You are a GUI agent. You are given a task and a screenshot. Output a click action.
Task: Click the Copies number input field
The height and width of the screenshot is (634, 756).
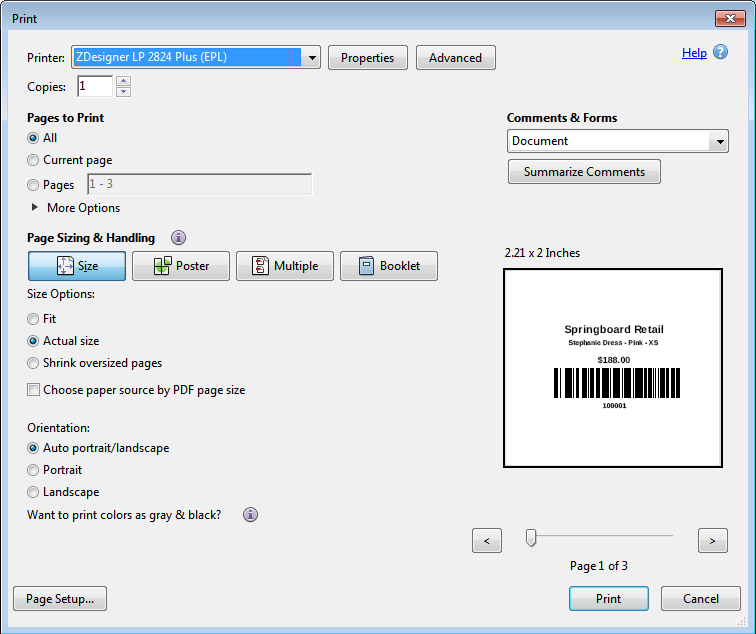(95, 87)
